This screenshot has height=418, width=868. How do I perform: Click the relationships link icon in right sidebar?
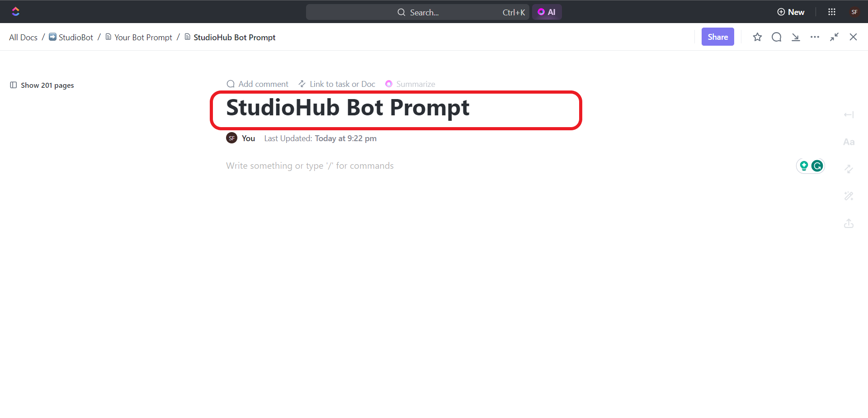(x=849, y=169)
